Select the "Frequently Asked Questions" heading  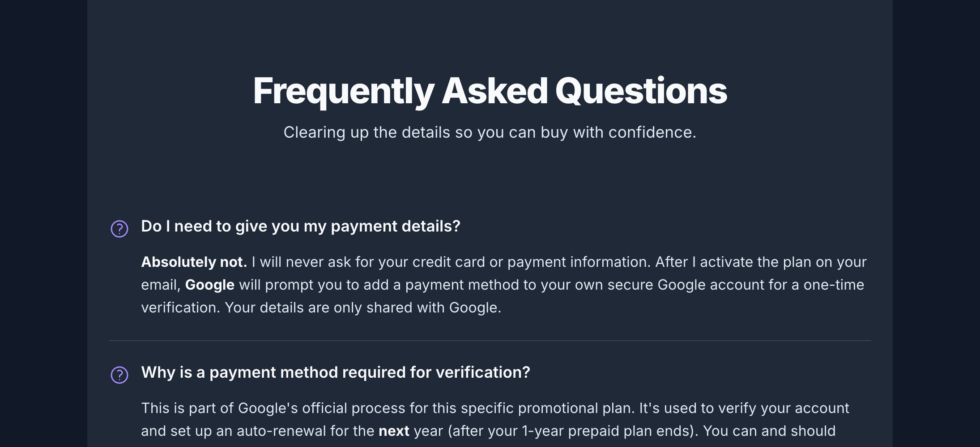point(490,91)
